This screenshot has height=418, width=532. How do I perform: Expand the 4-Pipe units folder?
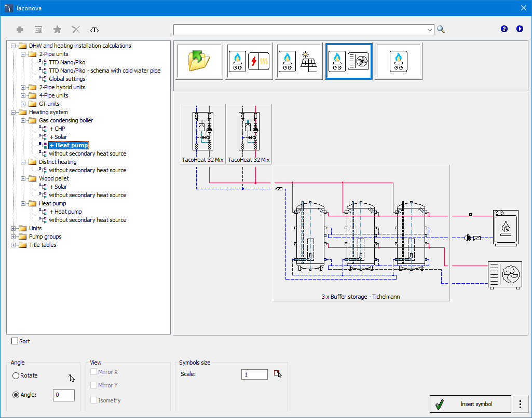[x=23, y=95]
